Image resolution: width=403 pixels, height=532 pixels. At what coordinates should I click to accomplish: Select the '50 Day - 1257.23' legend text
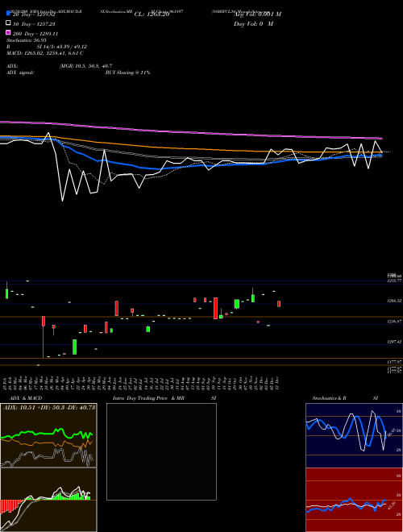34,24
